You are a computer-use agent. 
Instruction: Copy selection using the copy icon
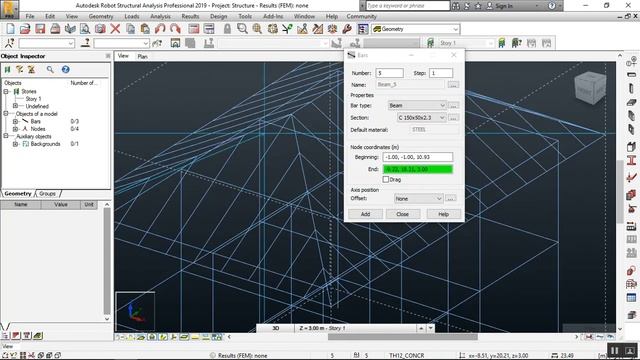[x=131, y=29]
